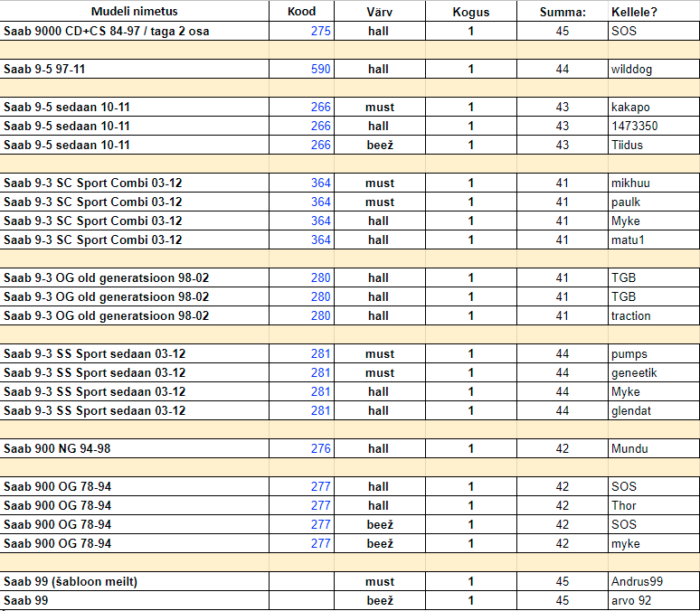The width and height of the screenshot is (700, 611).
Task: Select code 281 in glendat row
Action: (301, 410)
